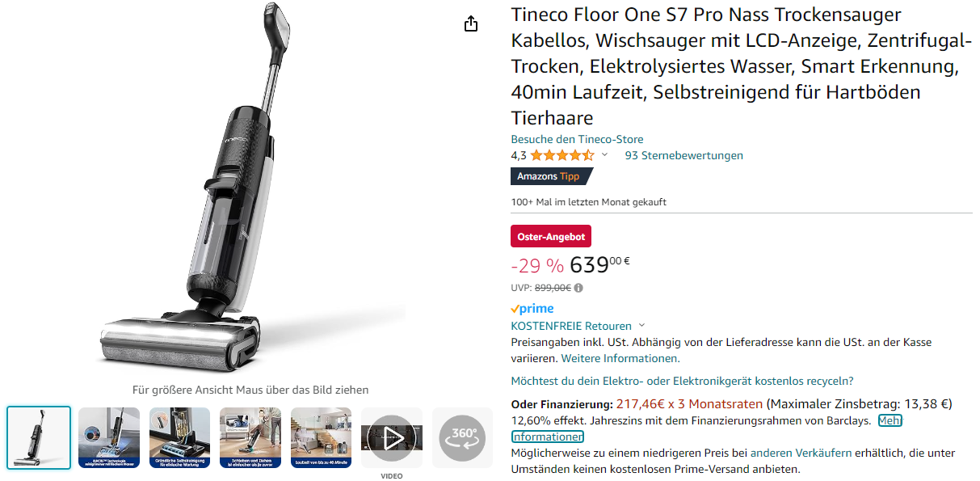Select the third product thumbnail

pyautogui.click(x=179, y=437)
